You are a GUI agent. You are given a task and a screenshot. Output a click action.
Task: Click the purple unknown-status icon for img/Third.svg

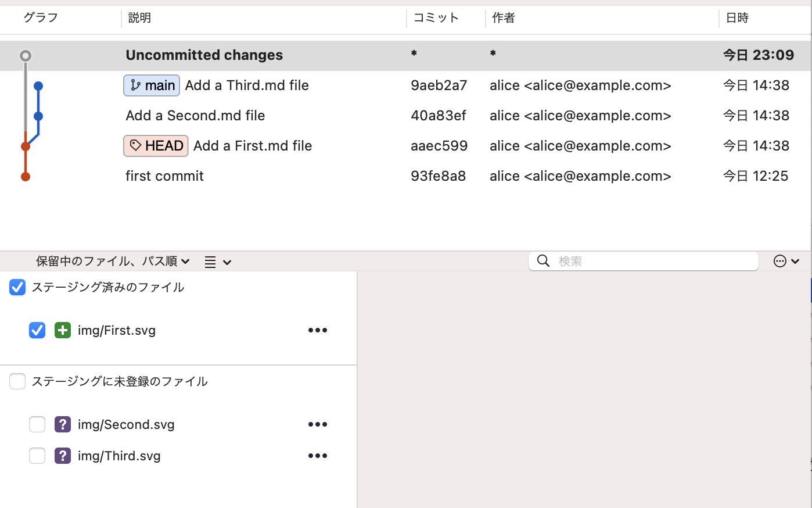(x=63, y=456)
